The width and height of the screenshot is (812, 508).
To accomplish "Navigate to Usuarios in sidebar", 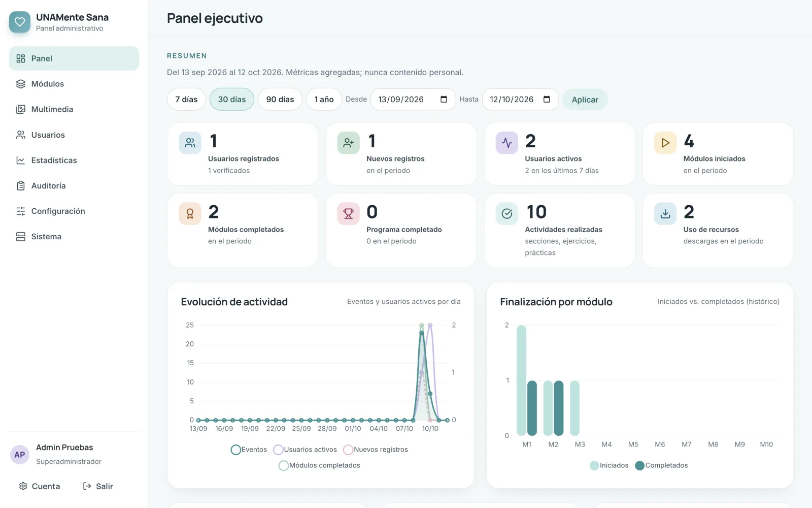I will point(74,135).
